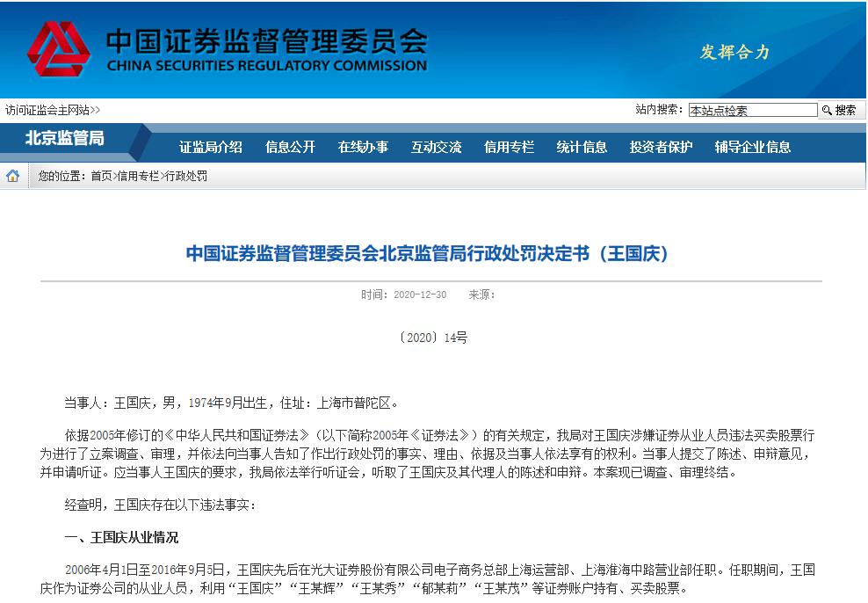Click the 中国证券监督管理委员会 header title
Screen dimensions: 868x603
point(267,41)
